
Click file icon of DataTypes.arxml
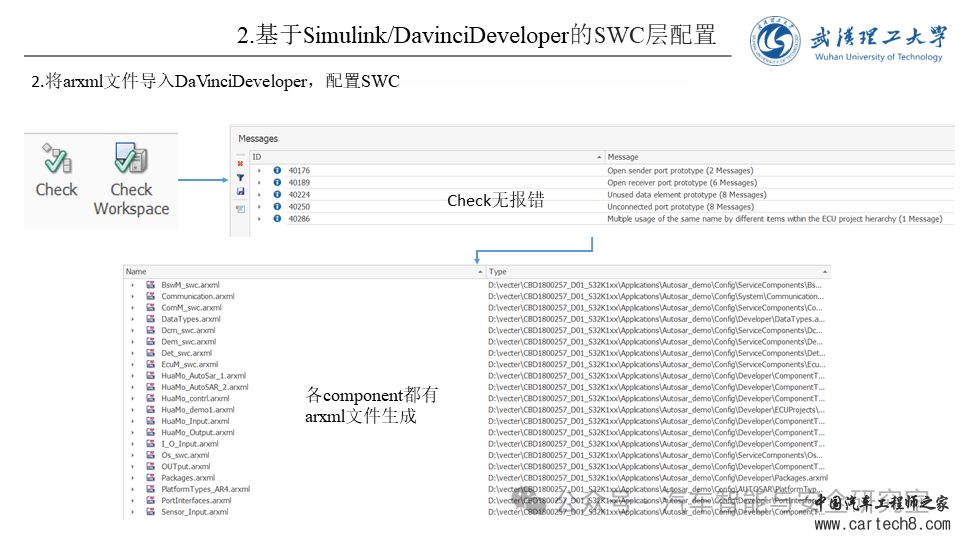(x=150, y=319)
